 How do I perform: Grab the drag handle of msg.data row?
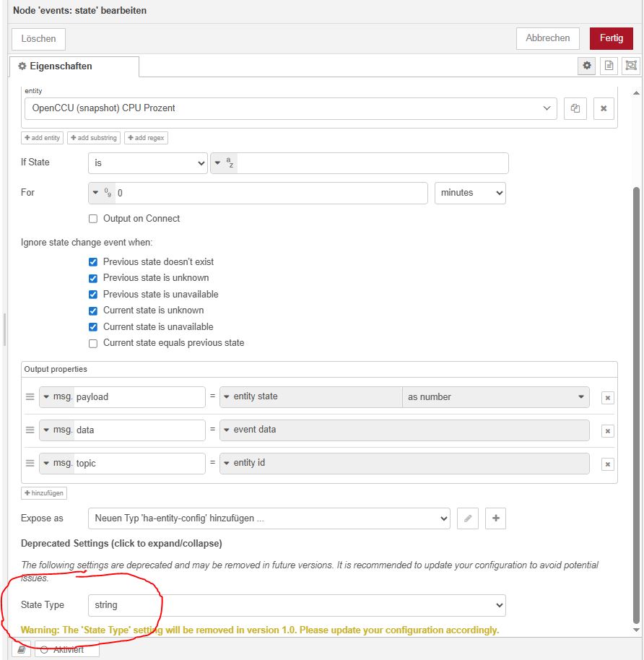30,430
